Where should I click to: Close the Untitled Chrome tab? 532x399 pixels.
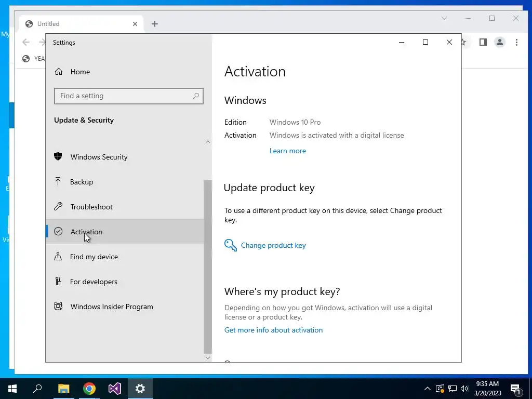pyautogui.click(x=135, y=24)
